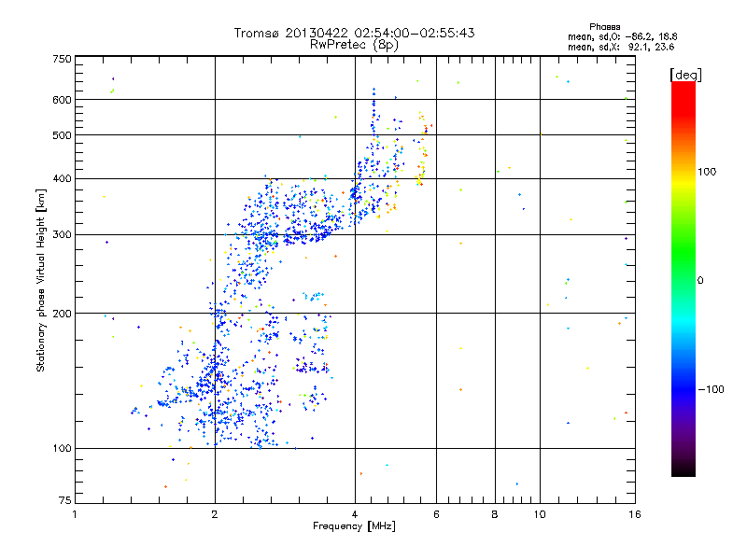
Task: Click 'Stationary phase Virtual Height [km]' axis label
Action: [x=41, y=280]
